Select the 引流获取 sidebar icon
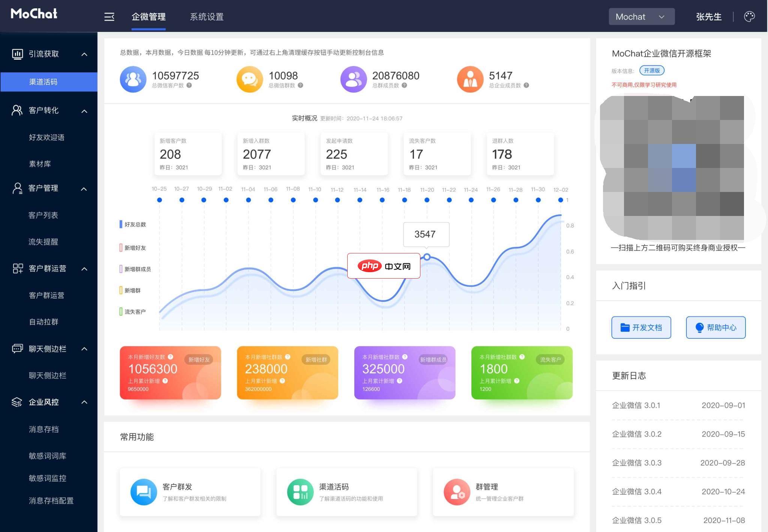Image resolution: width=768 pixels, height=532 pixels. pyautogui.click(x=16, y=54)
